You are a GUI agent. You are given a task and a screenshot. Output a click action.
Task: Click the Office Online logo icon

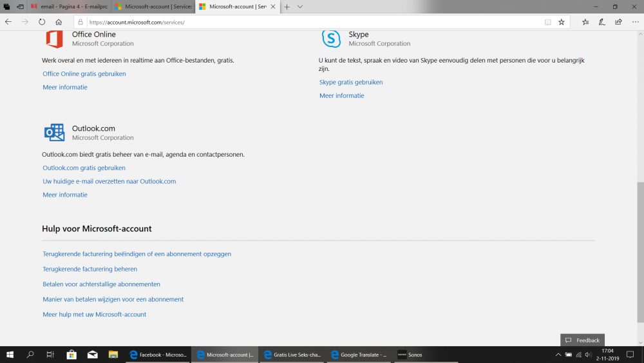[x=54, y=39]
